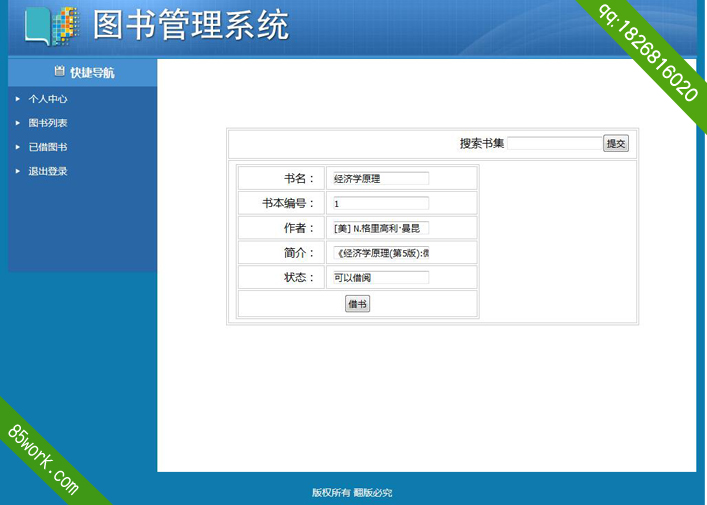Click the 作者： label
Image resolution: width=707 pixels, height=505 pixels.
click(x=299, y=228)
